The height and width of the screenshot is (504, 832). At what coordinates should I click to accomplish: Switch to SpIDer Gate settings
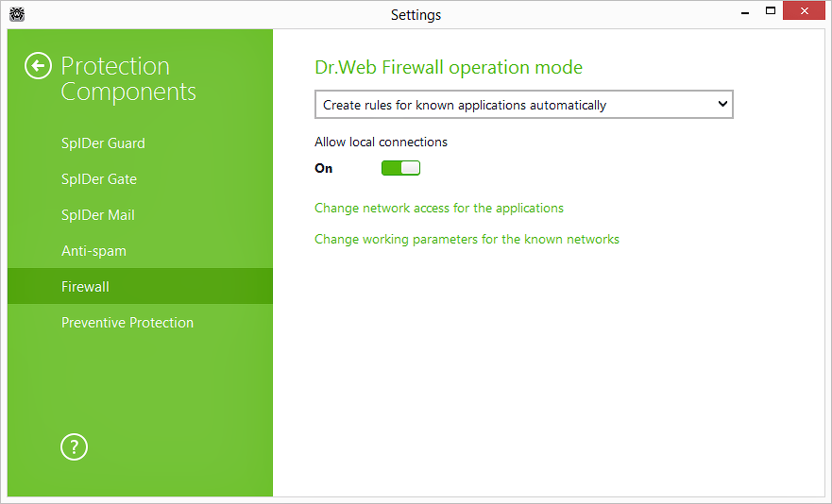pyautogui.click(x=99, y=179)
